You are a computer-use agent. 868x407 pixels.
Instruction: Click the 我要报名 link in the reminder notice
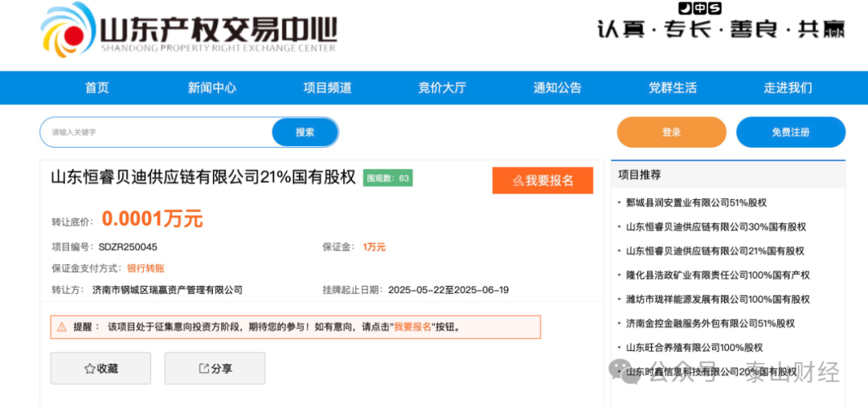[412, 327]
